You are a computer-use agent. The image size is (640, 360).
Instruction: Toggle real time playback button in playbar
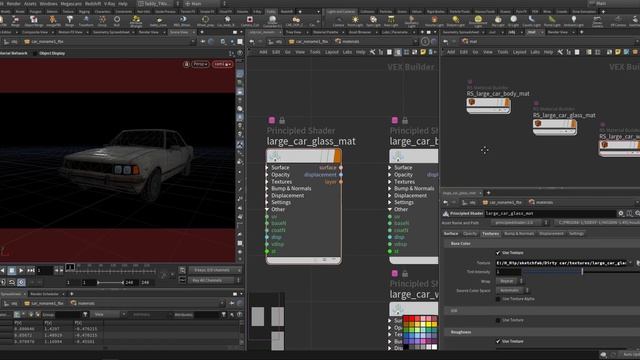click(x=21, y=282)
